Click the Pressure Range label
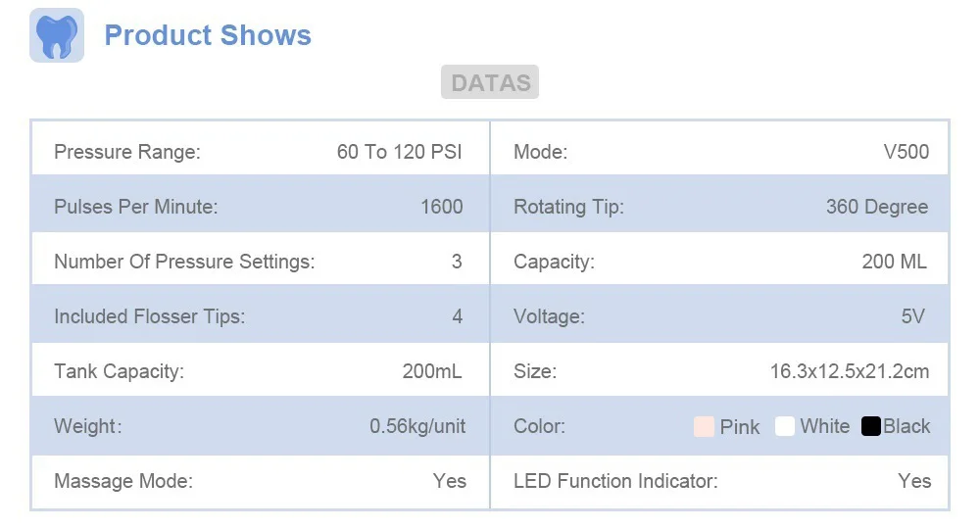This screenshot has width=980, height=529. click(127, 152)
